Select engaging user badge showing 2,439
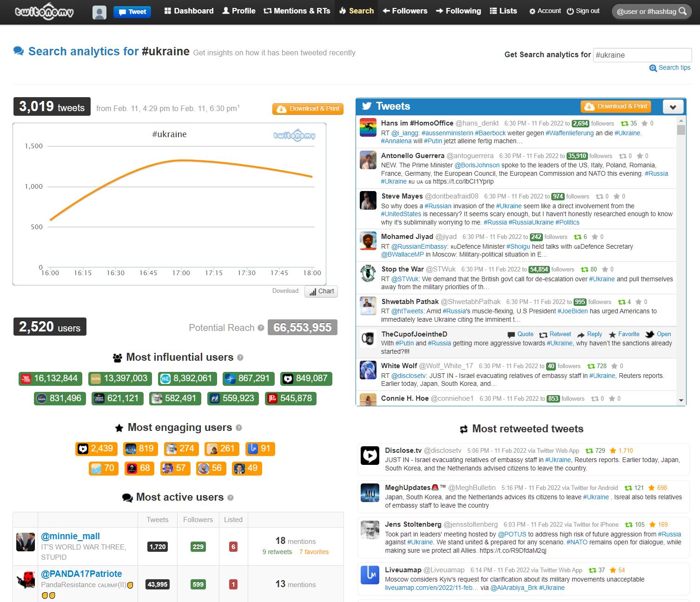 tap(97, 449)
